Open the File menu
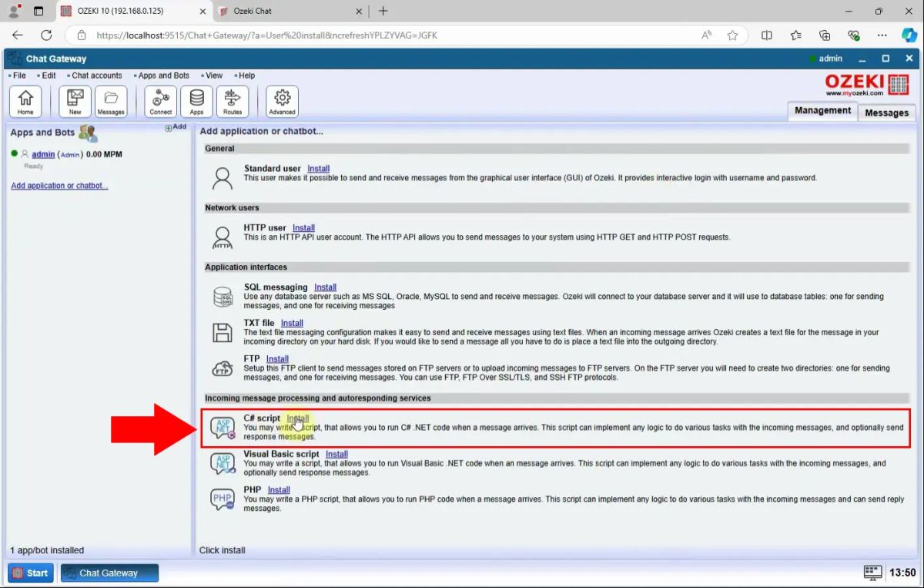This screenshot has width=924, height=588. point(19,76)
